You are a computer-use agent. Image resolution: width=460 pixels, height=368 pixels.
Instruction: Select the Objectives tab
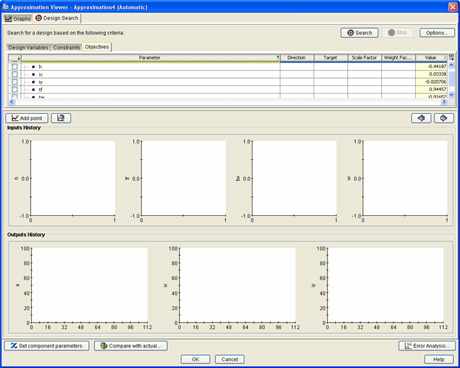pos(97,47)
